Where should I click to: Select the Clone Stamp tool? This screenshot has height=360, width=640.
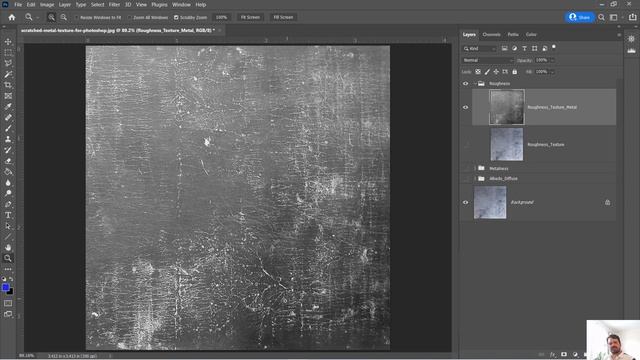click(8, 139)
